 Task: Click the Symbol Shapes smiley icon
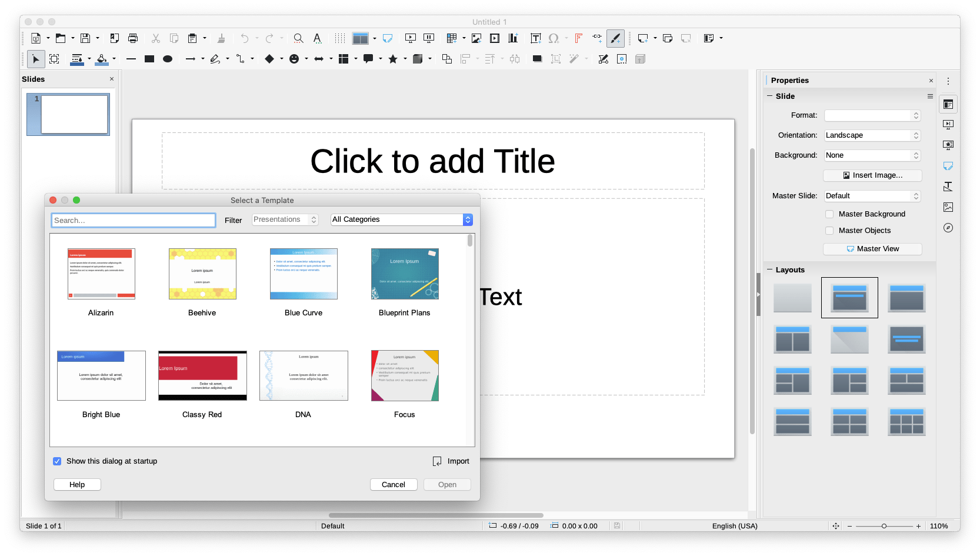pos(294,59)
